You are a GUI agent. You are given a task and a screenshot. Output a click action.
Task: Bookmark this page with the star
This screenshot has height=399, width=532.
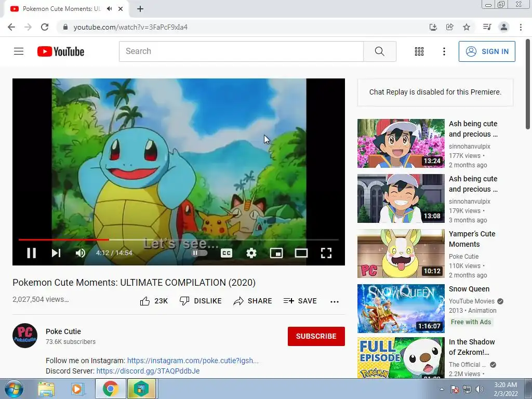point(467,27)
